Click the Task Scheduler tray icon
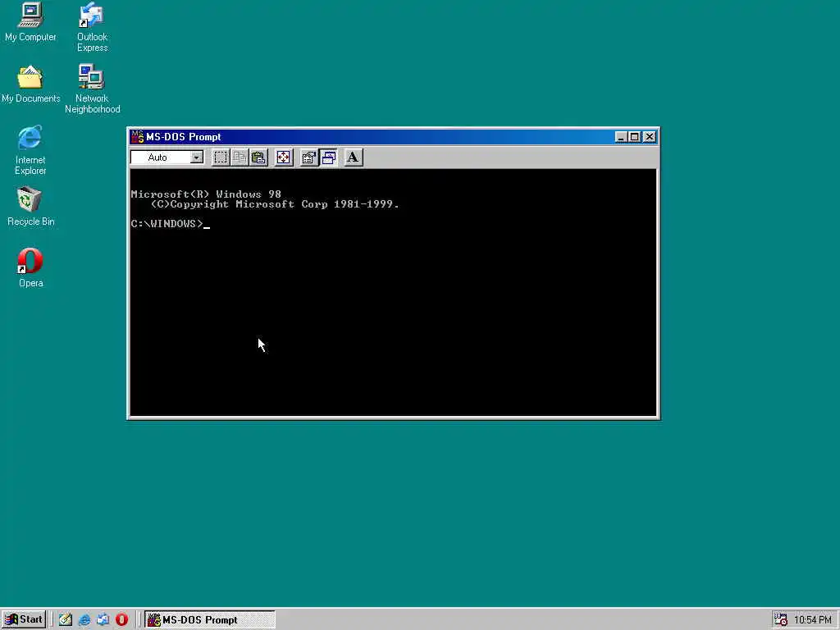 (x=781, y=620)
